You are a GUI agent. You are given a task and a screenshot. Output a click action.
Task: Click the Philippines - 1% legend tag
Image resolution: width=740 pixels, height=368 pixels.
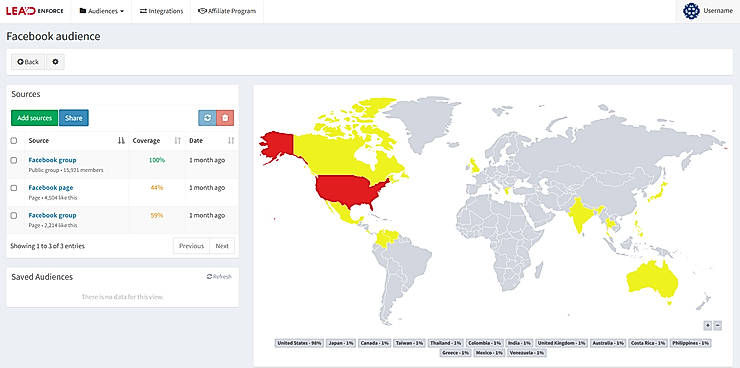(x=691, y=343)
